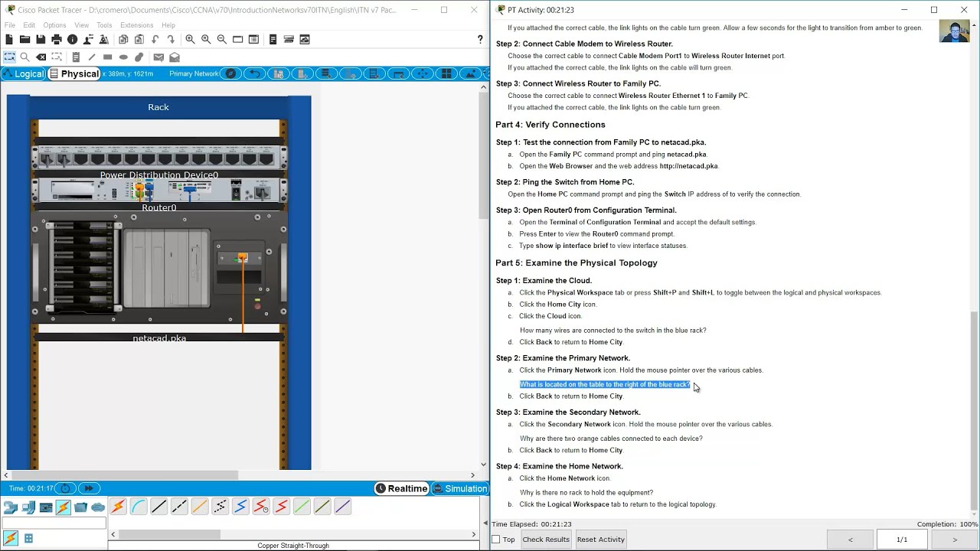Open the network information icon
980x551 pixels.
click(72, 39)
